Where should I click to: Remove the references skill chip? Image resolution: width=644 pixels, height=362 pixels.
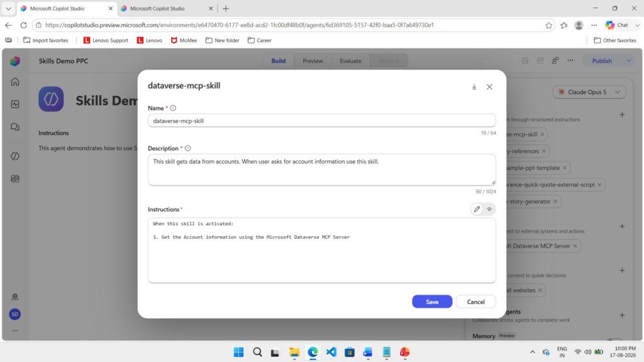tap(544, 151)
